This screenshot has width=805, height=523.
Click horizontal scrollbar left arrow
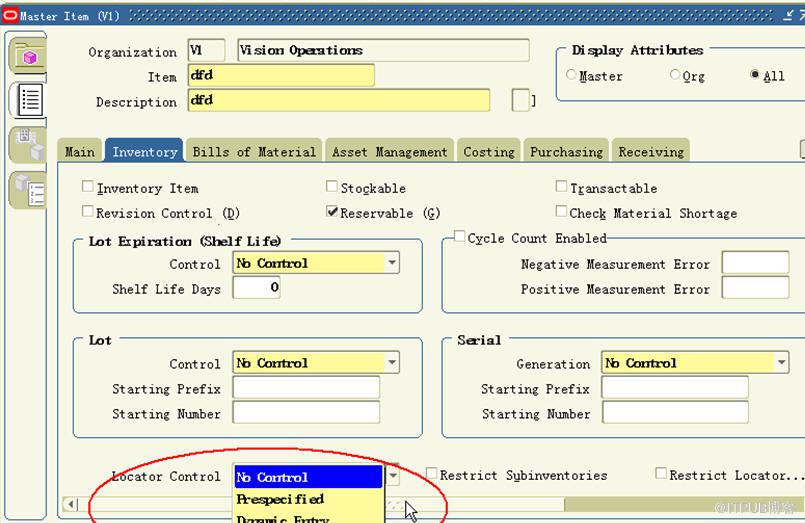tap(70, 504)
